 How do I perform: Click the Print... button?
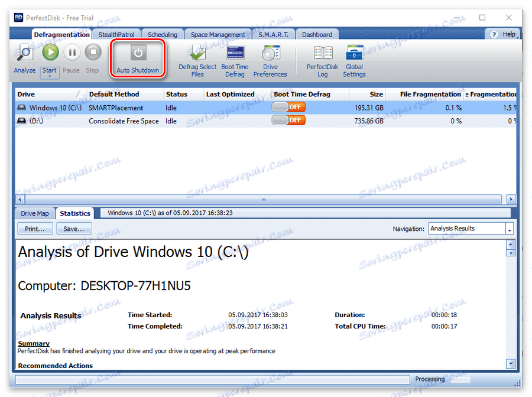(35, 229)
